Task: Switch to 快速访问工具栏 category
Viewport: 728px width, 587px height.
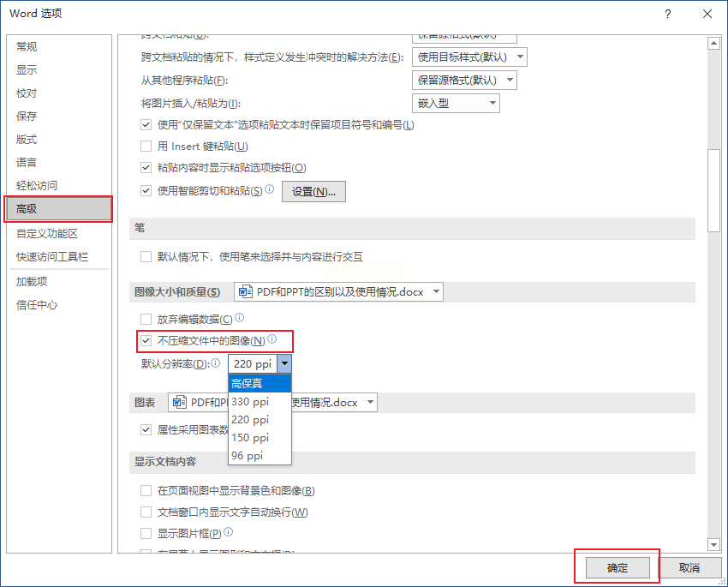Action: (59, 257)
